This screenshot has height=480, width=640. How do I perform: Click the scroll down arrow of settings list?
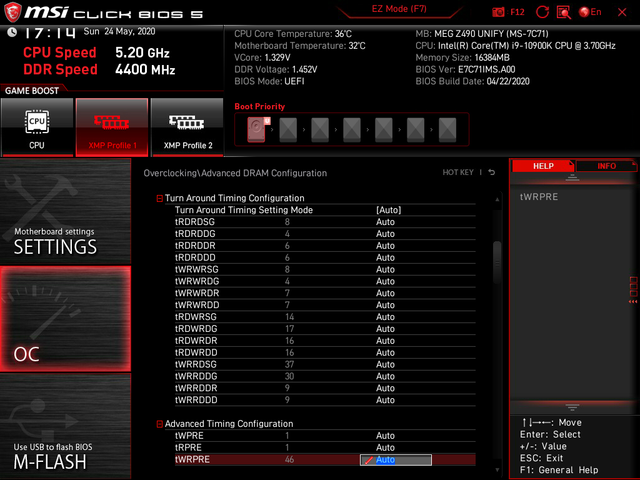click(497, 470)
